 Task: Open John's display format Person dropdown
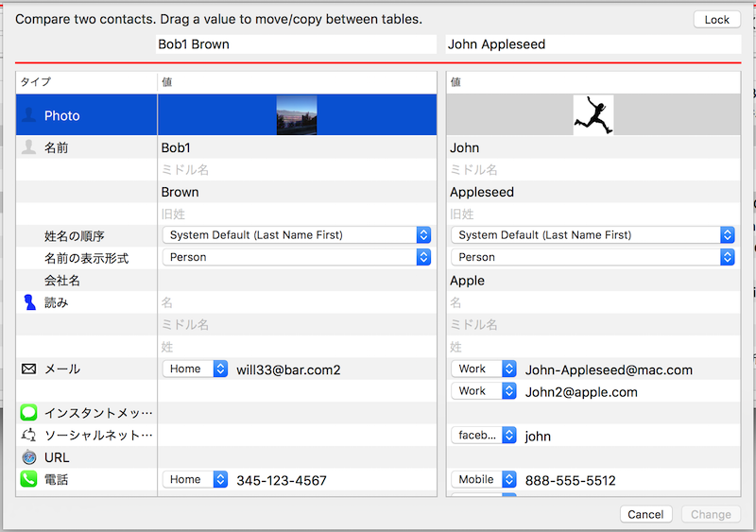pyautogui.click(x=593, y=257)
